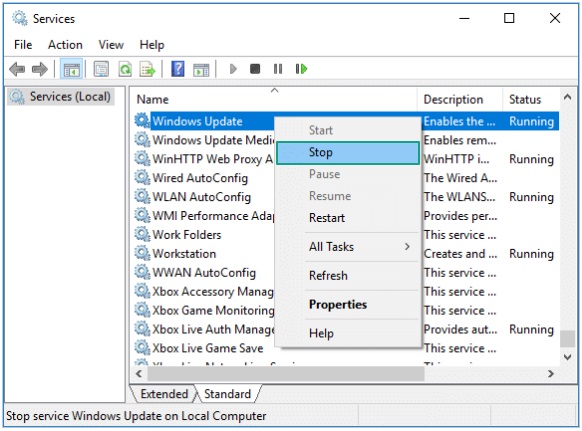Image resolution: width=582 pixels, height=431 pixels.
Task: Open the File menu
Action: (23, 45)
